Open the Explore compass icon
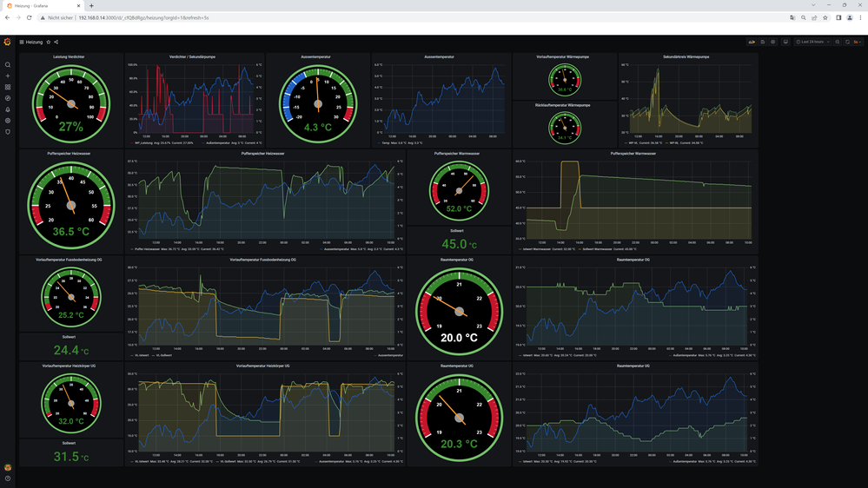This screenshot has height=488, width=868. (x=8, y=98)
